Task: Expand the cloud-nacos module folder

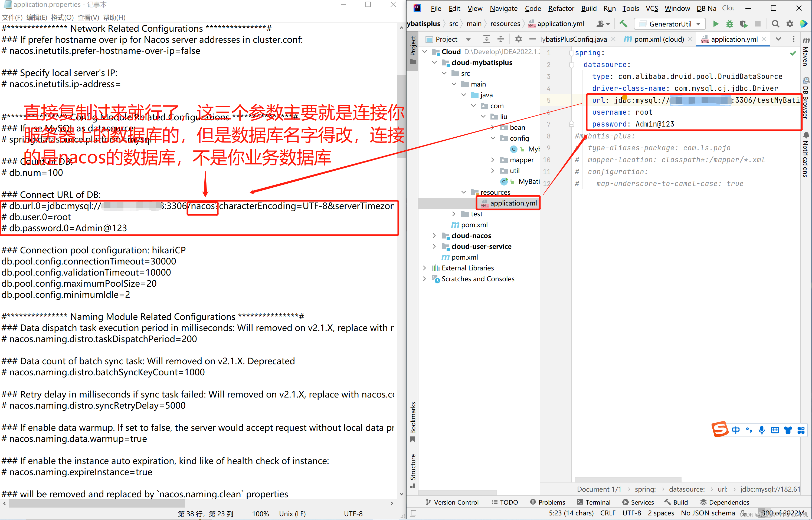Action: click(x=434, y=236)
